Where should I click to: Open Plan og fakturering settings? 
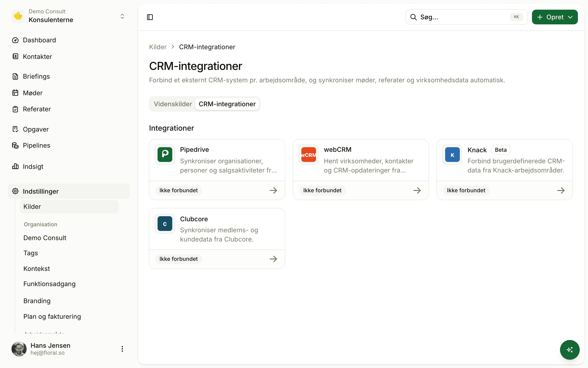[69, 317]
